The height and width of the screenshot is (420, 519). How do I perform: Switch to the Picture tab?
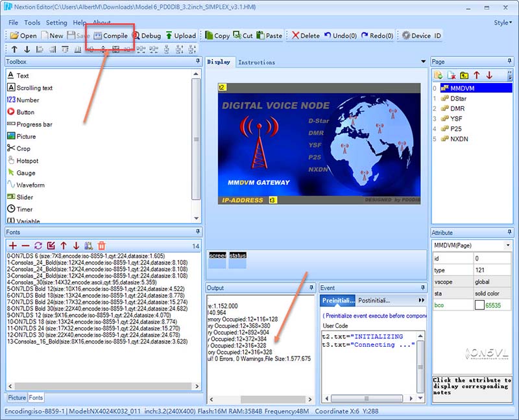click(x=17, y=397)
